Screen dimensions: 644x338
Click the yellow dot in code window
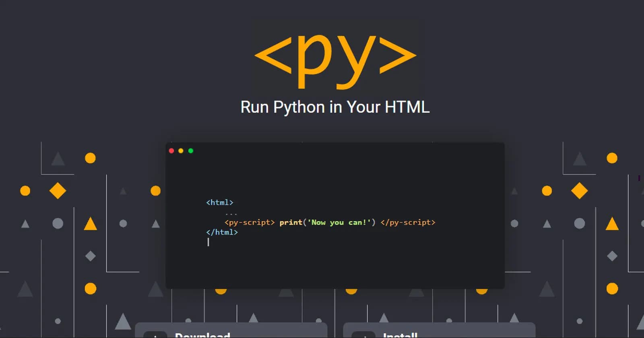coord(181,151)
